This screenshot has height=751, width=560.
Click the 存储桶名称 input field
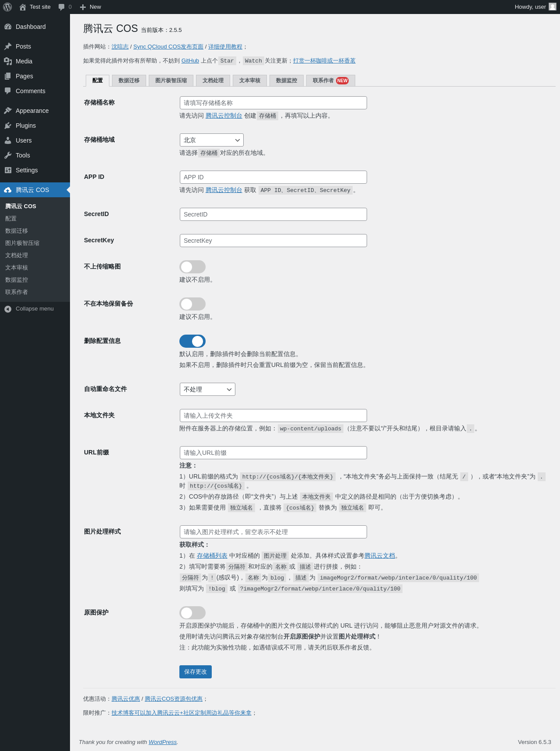coord(273,103)
